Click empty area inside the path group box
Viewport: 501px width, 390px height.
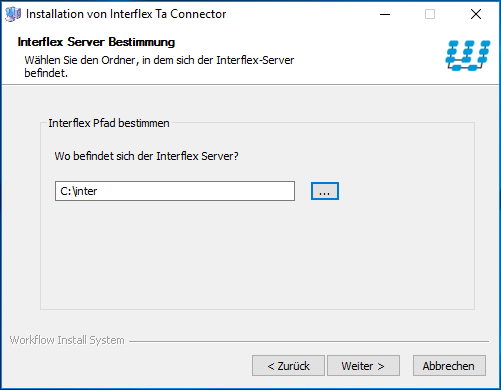[257, 257]
